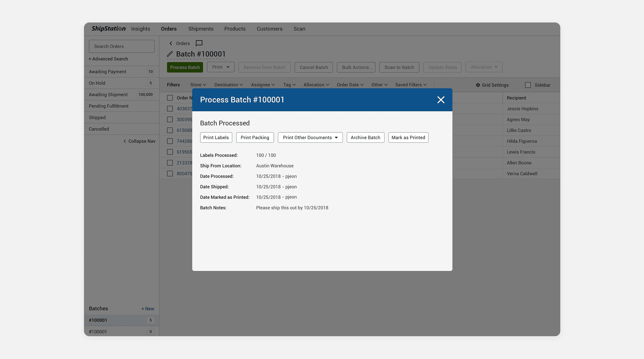The image size is (644, 359).
Task: Open the batch notes comment bubble icon
Action: (199, 43)
